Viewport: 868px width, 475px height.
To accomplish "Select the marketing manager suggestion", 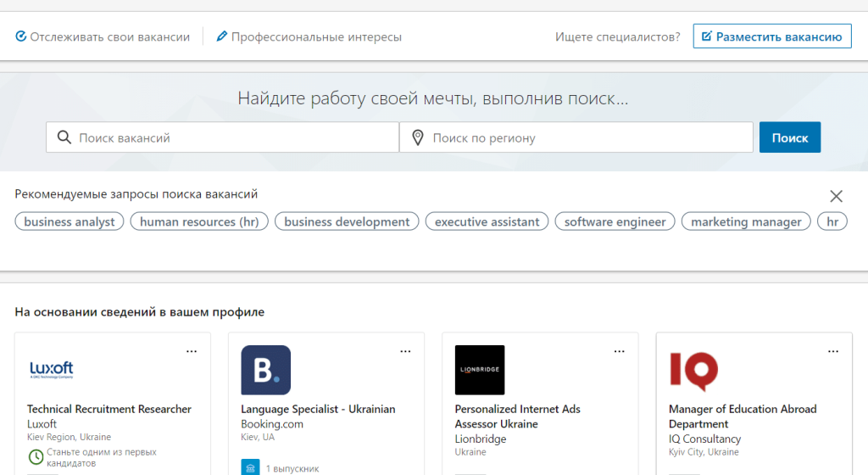I will (x=746, y=221).
